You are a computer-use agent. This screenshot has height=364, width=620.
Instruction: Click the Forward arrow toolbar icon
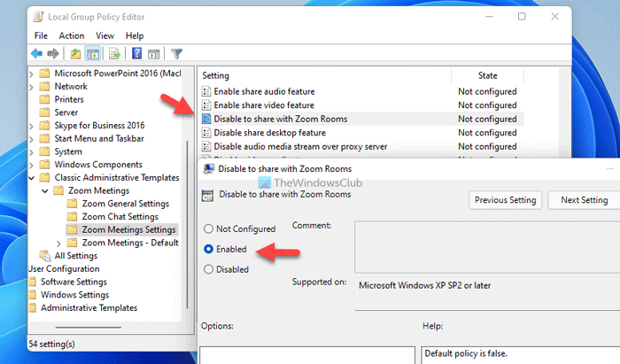pos(55,53)
